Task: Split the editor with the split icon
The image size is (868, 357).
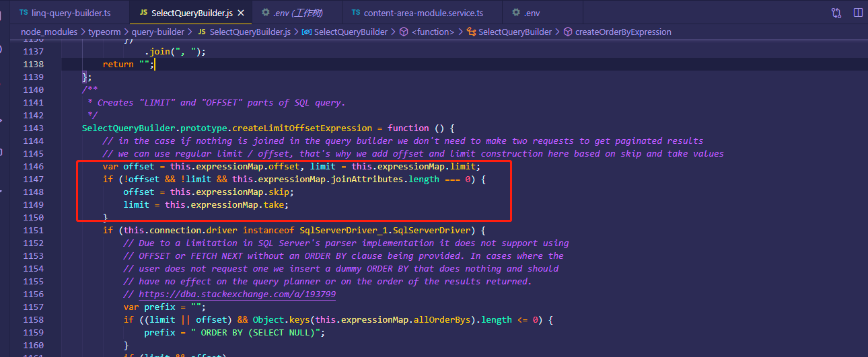Action: tap(858, 12)
